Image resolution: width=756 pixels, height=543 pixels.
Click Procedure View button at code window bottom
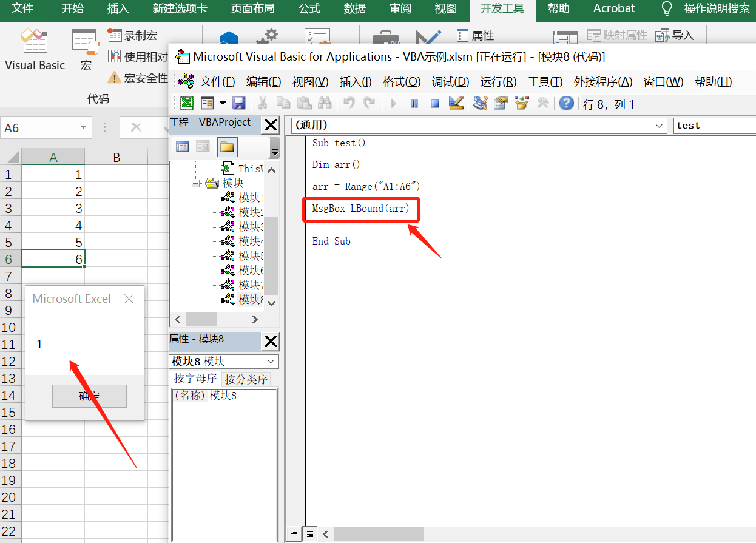click(x=294, y=534)
